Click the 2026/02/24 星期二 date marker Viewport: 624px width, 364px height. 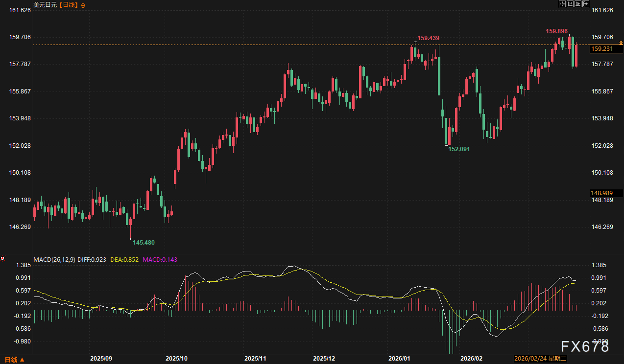pos(540,359)
